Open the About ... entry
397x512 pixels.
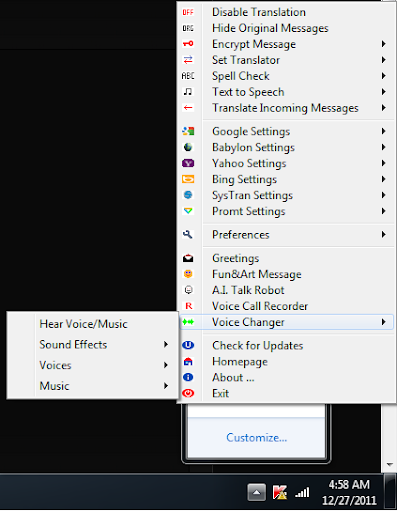tap(286, 377)
